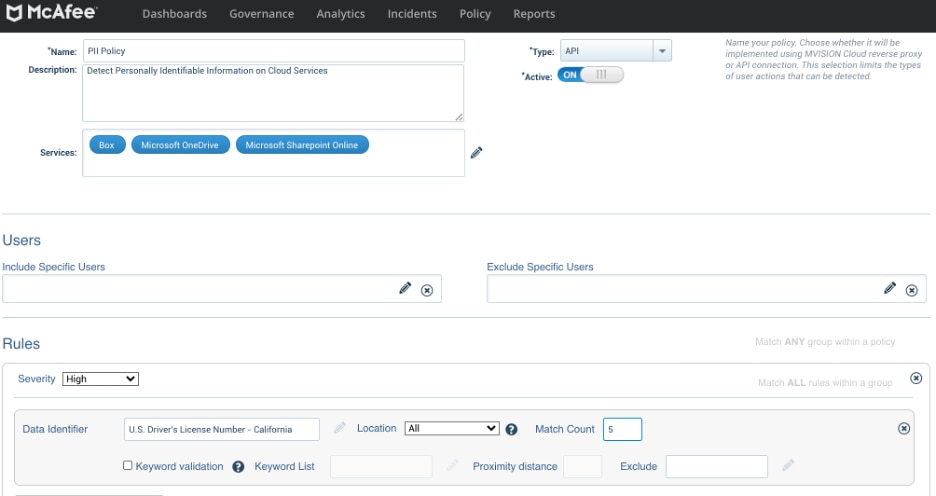
Task: Open the Location dropdown
Action: point(452,428)
